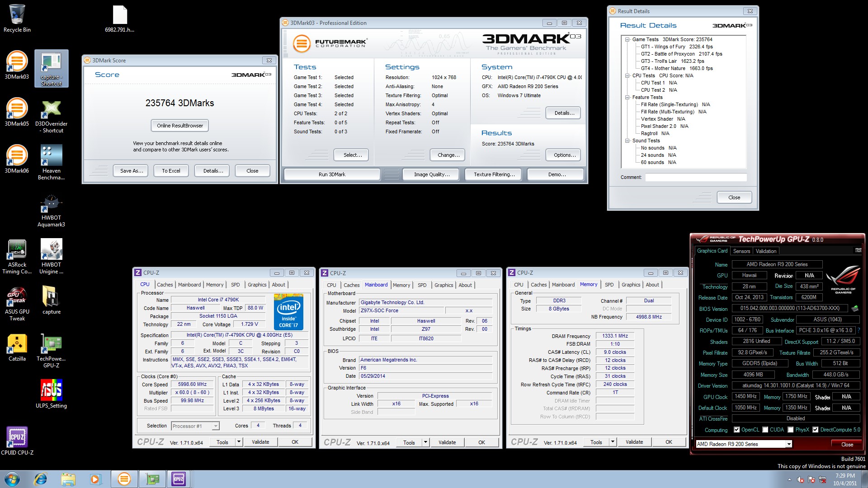Open the HWBOT Unigine desktop icon
Image resolution: width=868 pixels, height=488 pixels.
point(51,257)
